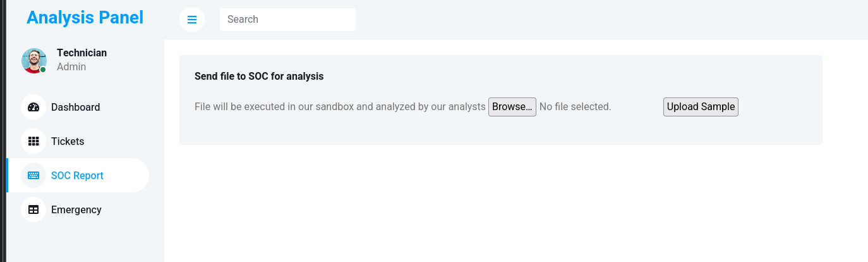Click the Technician username text
The image size is (868, 262).
(81, 53)
